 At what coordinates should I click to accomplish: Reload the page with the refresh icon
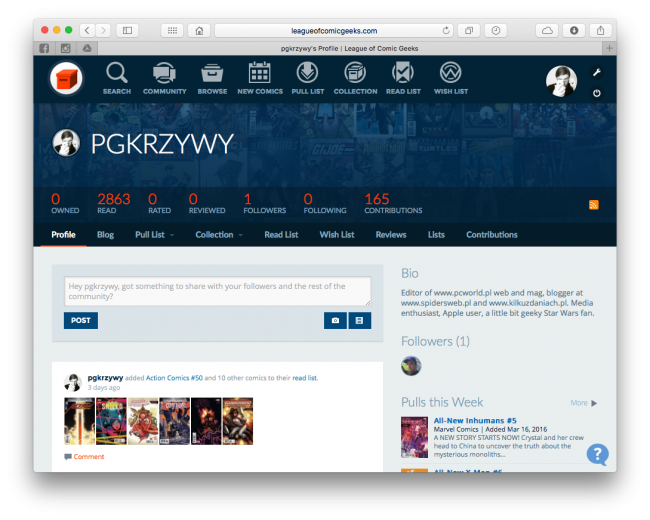tap(446, 30)
